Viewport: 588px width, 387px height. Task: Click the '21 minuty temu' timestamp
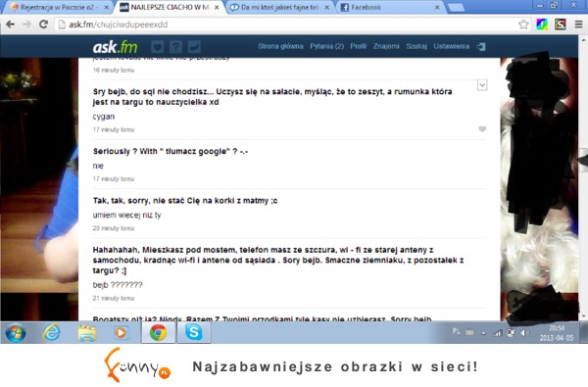click(114, 298)
